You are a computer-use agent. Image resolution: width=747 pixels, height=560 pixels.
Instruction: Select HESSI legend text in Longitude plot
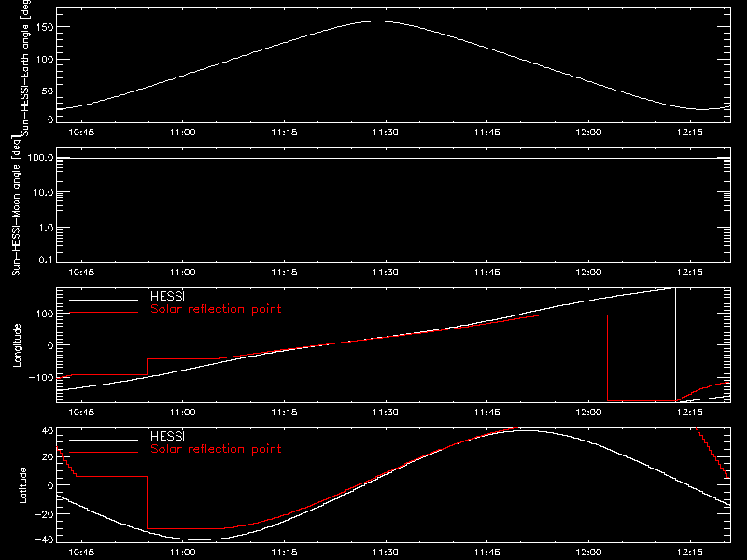(167, 296)
